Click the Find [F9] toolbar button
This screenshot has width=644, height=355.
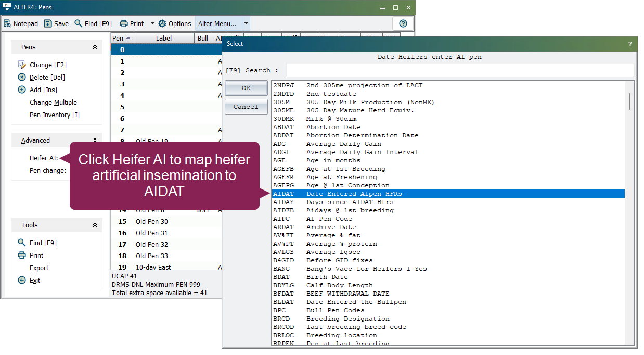click(x=93, y=23)
